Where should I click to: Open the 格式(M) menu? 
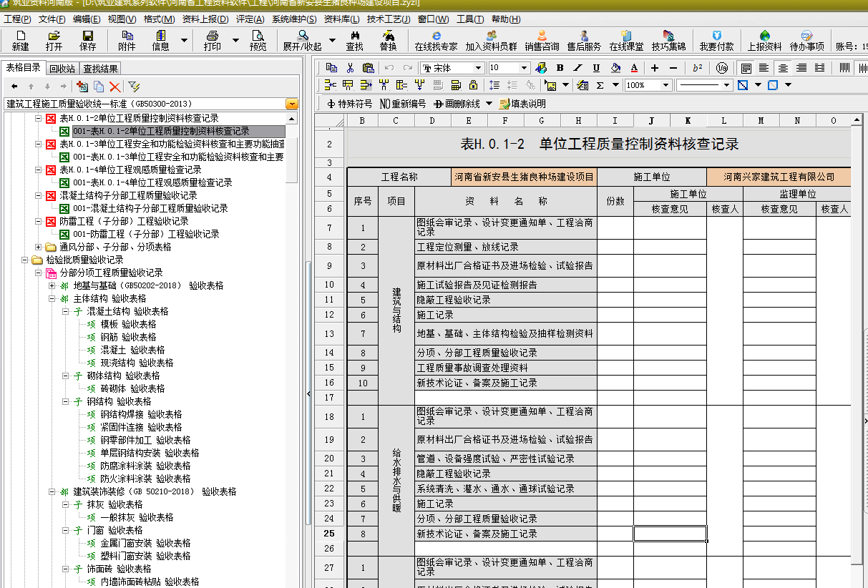159,19
